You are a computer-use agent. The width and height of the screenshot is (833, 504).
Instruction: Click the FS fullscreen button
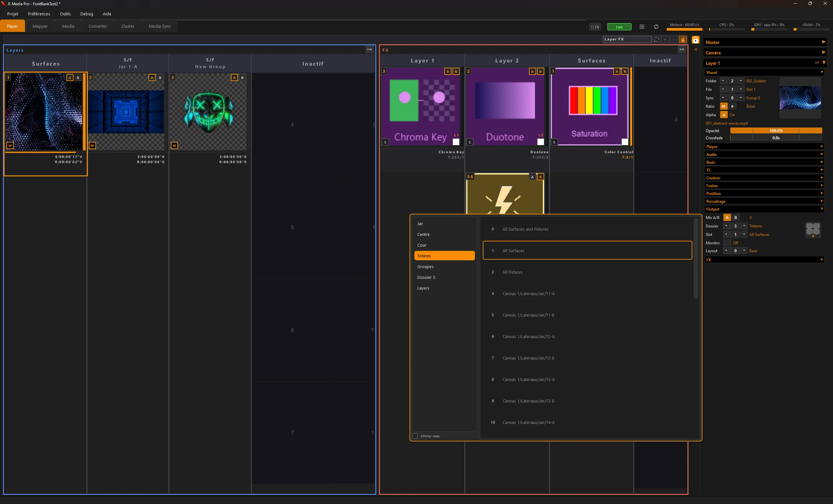[x=595, y=27]
